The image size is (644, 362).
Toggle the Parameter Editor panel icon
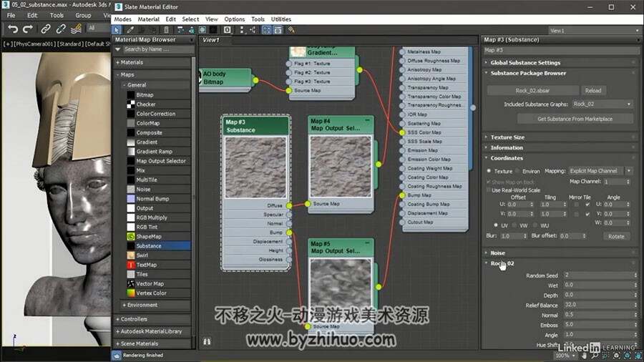click(278, 30)
